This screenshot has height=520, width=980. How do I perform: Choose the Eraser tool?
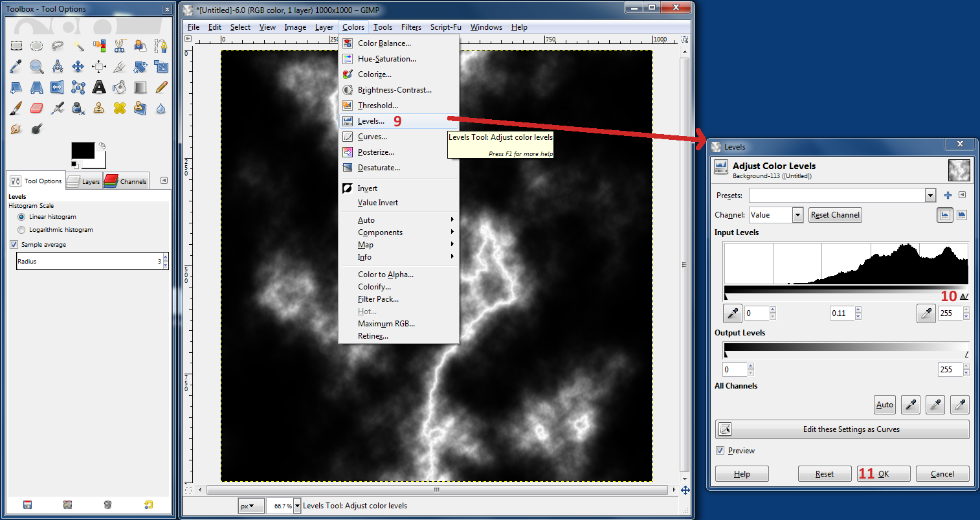pyautogui.click(x=36, y=108)
